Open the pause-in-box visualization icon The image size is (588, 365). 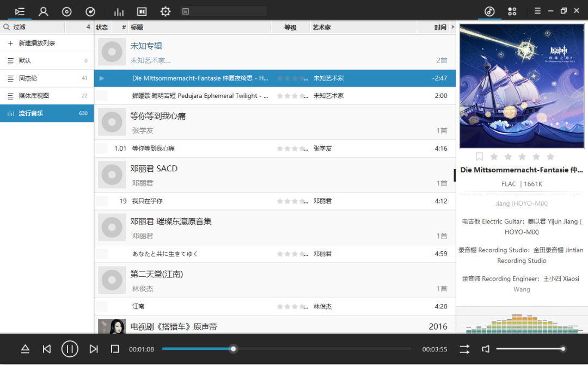point(142,11)
